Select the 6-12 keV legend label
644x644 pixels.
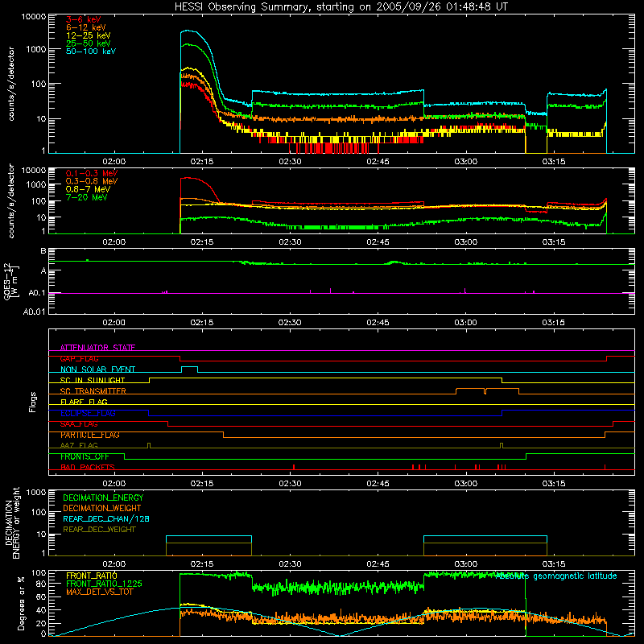[86, 27]
